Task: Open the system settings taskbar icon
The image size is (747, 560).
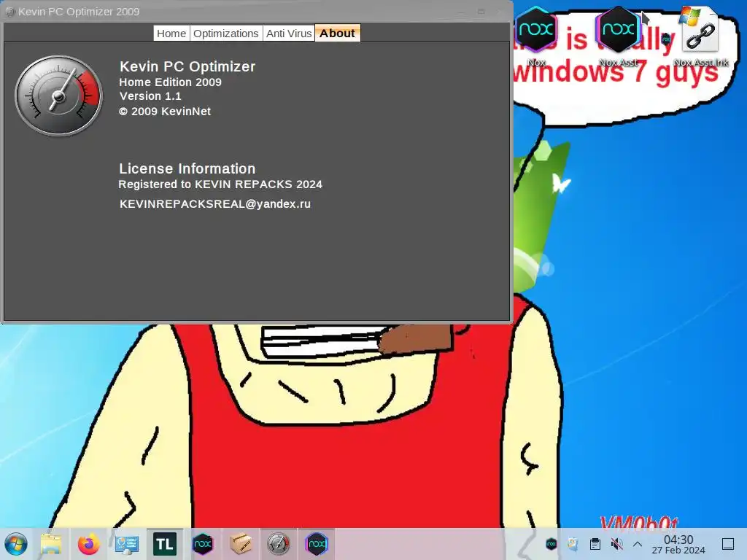Action: (127, 544)
